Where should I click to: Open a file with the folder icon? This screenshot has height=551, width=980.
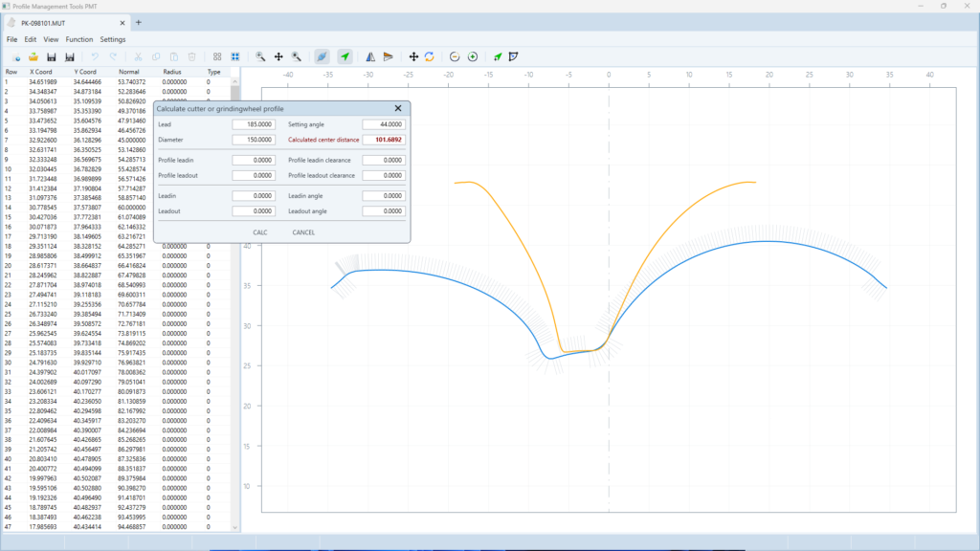(x=33, y=56)
